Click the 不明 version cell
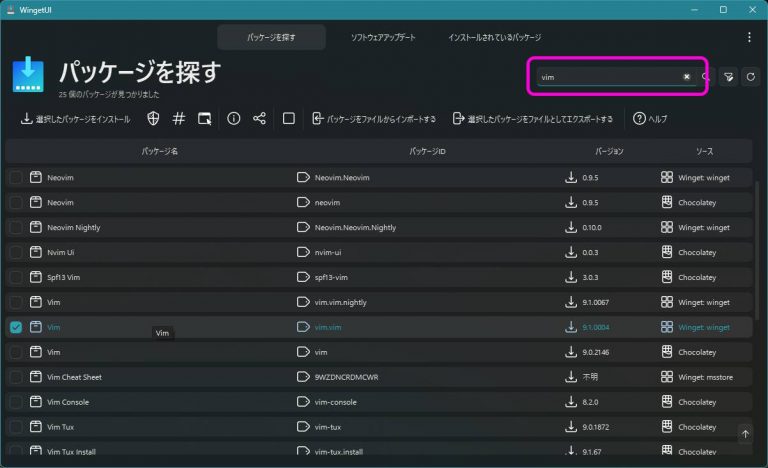The width and height of the screenshot is (768, 468). pyautogui.click(x=590, y=377)
